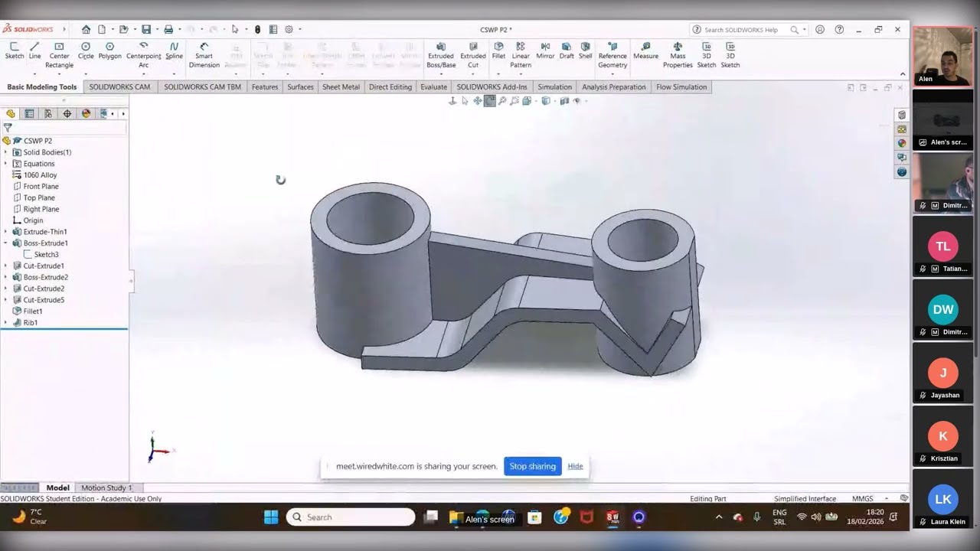Select the Shell feature tool

coord(585,51)
